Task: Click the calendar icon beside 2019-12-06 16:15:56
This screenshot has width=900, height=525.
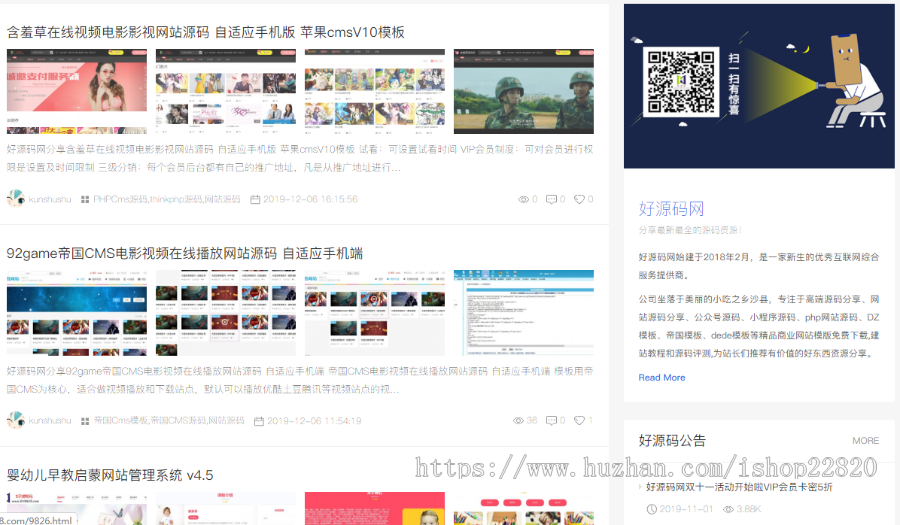Action: click(255, 199)
